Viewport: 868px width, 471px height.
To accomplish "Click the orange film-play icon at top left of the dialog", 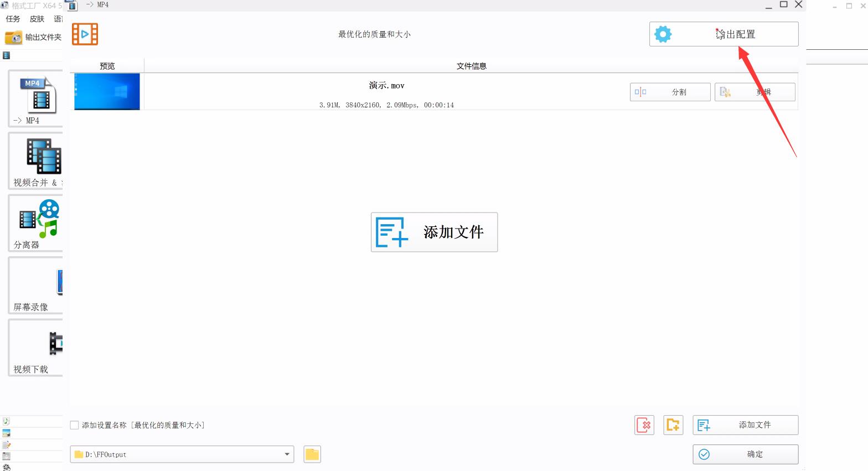I will coord(85,34).
